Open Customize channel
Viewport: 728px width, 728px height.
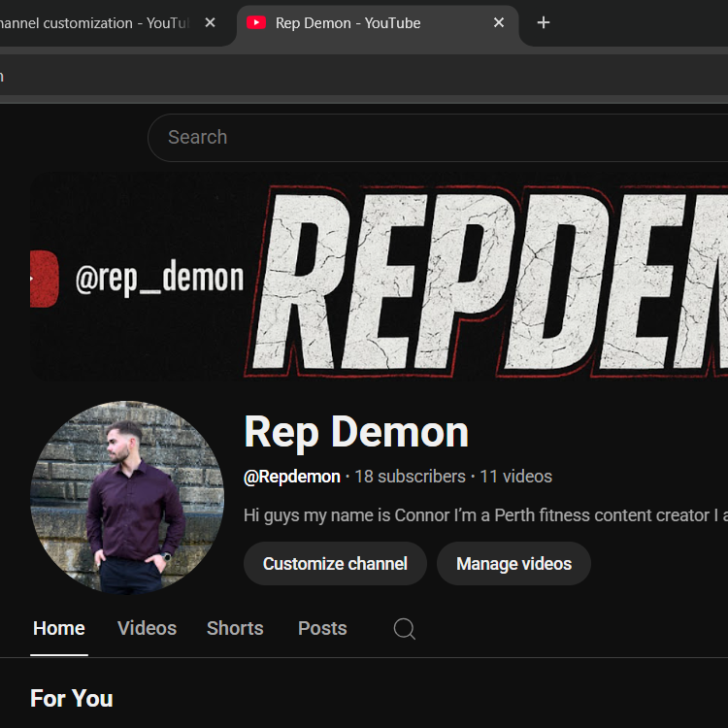pos(335,564)
